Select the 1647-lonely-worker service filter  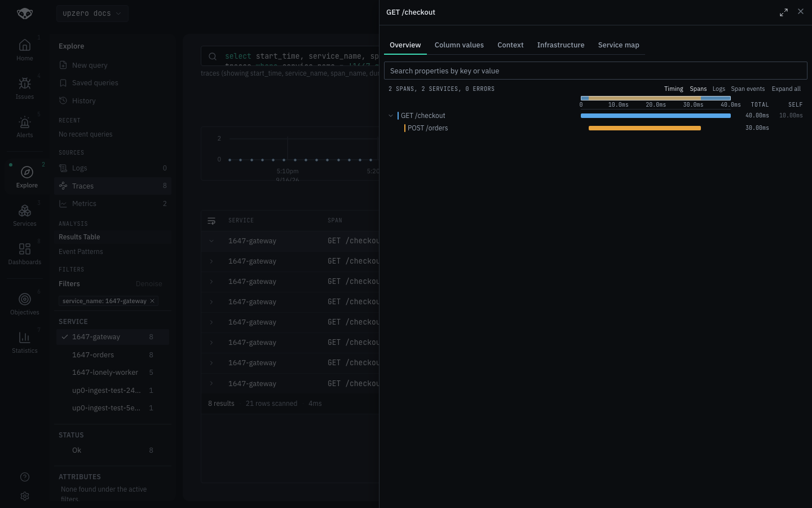coord(113,373)
